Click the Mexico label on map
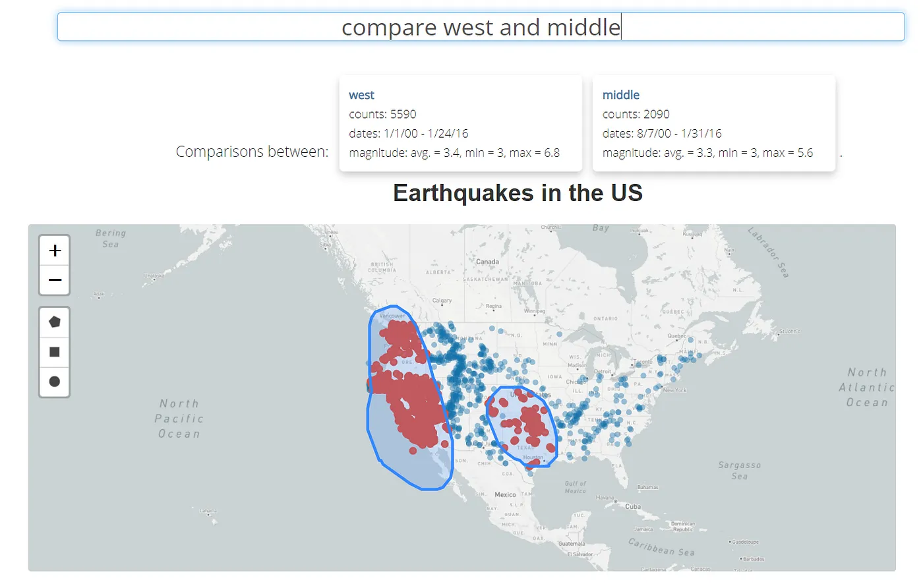The width and height of the screenshot is (923, 588). click(505, 494)
